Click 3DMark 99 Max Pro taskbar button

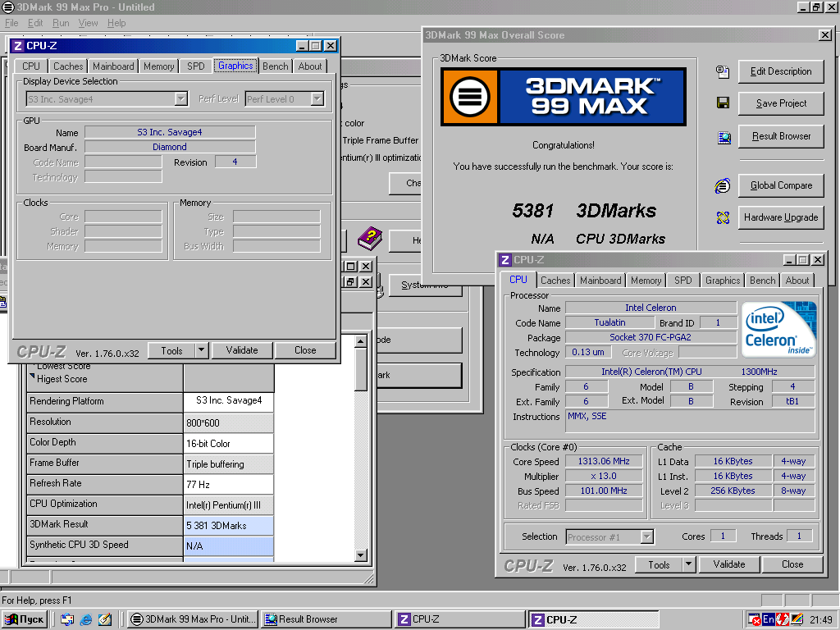coord(194,619)
